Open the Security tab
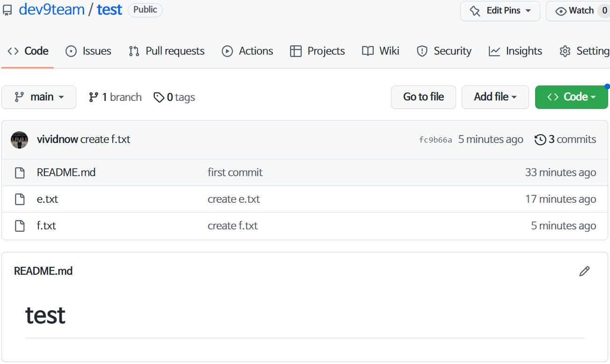 point(444,51)
